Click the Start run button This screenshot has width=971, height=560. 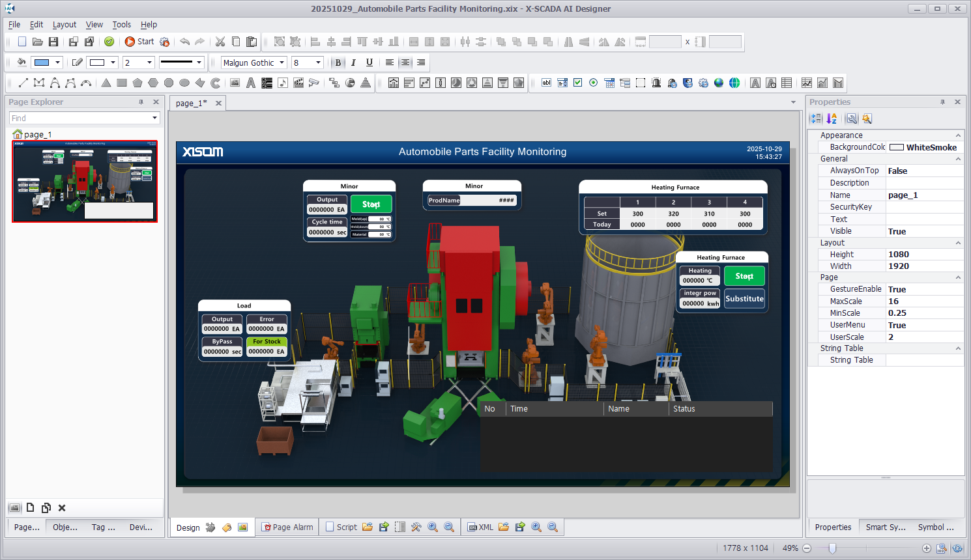click(139, 42)
